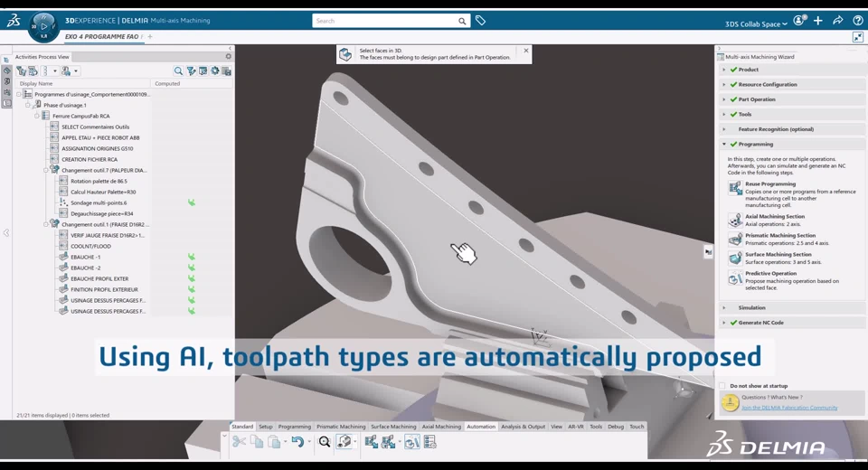The image size is (868, 470).
Task: Expand the Product wizard section
Action: [723, 70]
